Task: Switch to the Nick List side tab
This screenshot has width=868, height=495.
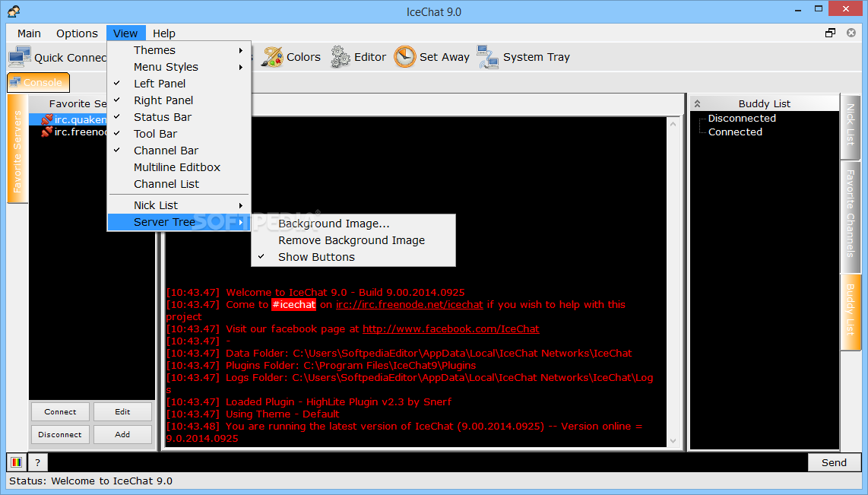Action: tap(851, 125)
